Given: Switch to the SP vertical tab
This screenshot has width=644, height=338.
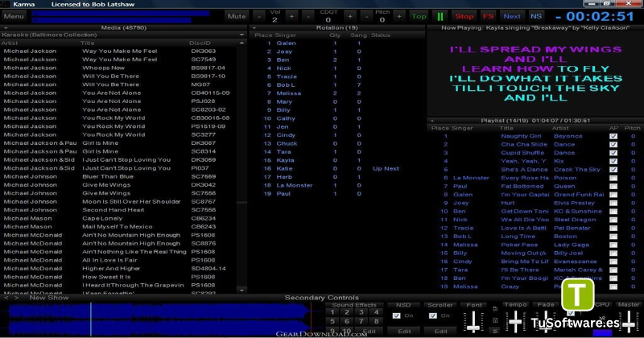Looking at the screenshot, I should point(495,308).
